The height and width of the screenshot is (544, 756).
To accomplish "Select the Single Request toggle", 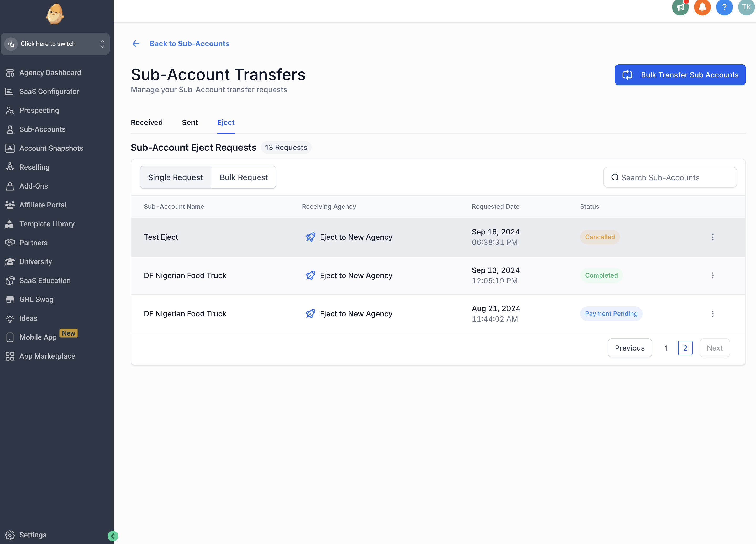I will click(x=175, y=177).
